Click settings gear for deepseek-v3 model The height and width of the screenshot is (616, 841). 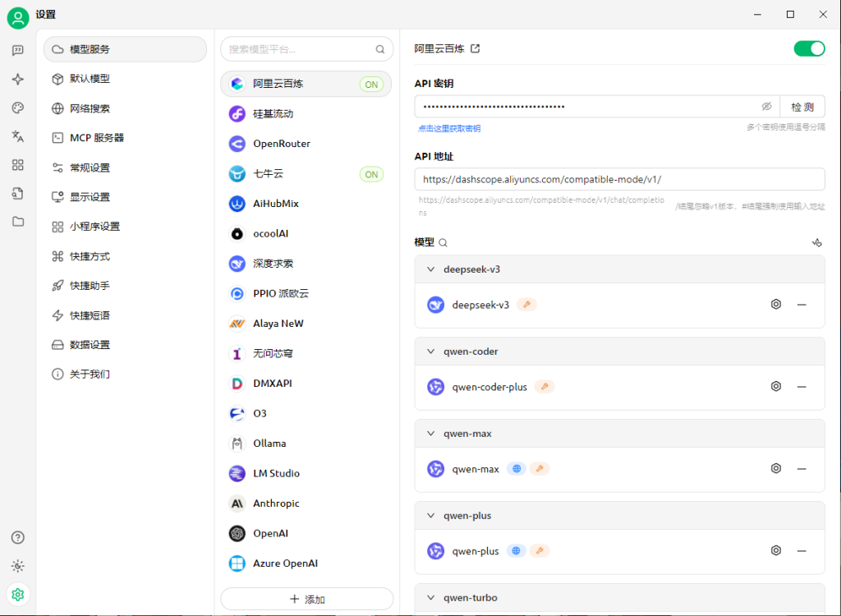[775, 305]
